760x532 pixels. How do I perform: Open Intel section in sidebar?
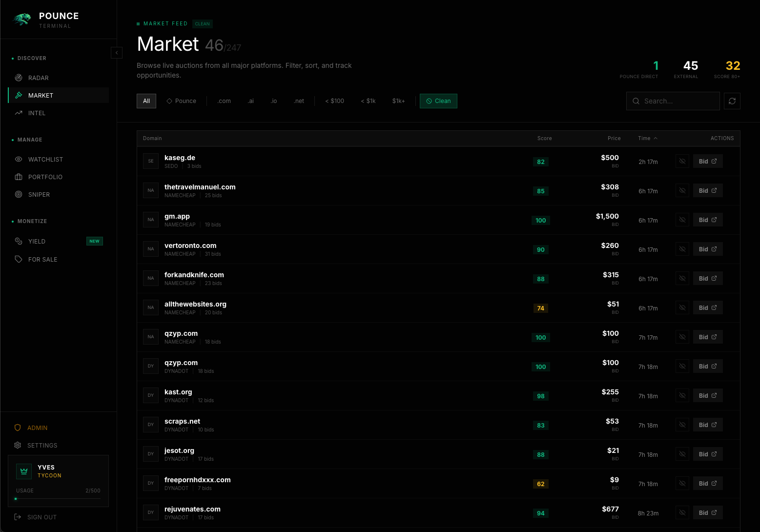pyautogui.click(x=58, y=113)
